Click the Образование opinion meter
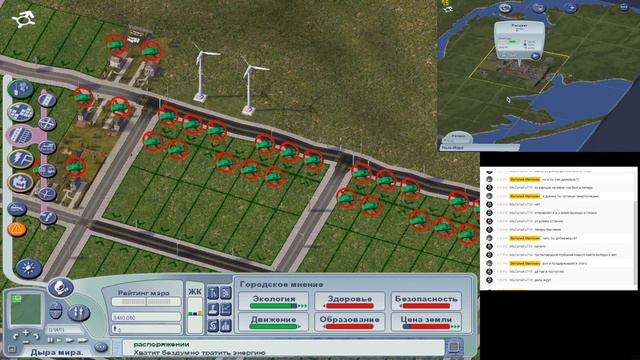The image size is (640, 360). [350, 322]
